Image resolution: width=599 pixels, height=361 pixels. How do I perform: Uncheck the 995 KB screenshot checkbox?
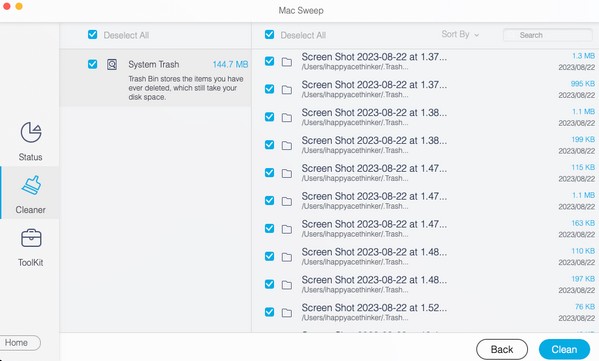click(269, 89)
